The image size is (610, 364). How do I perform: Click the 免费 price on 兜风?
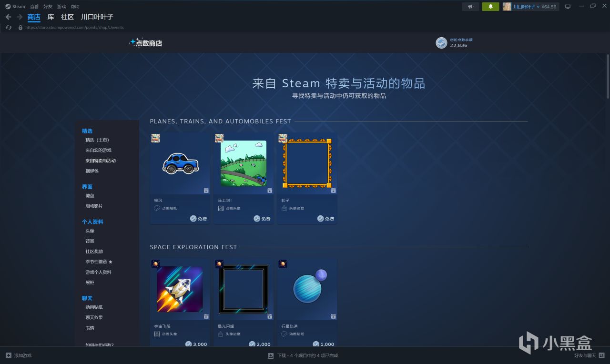198,219
